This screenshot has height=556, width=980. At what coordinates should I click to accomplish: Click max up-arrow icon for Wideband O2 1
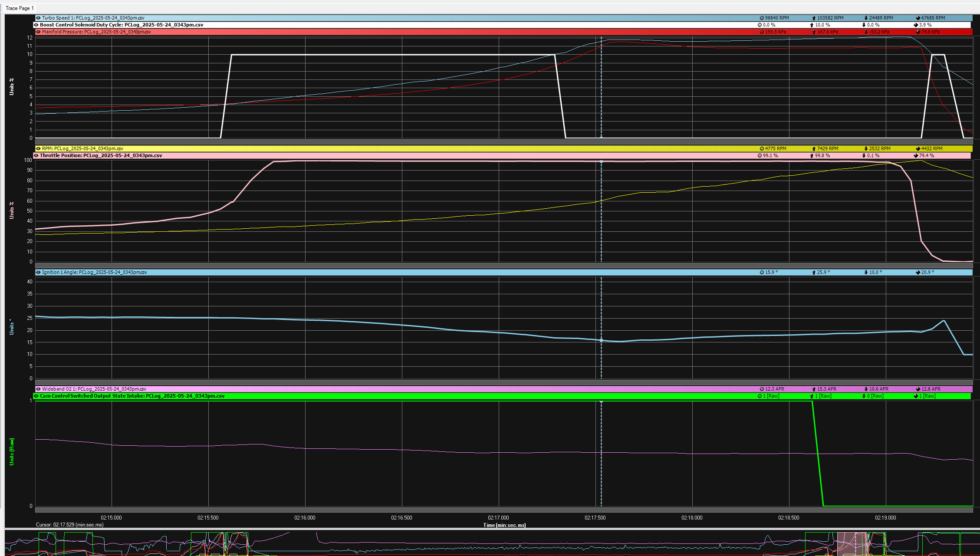(x=814, y=389)
